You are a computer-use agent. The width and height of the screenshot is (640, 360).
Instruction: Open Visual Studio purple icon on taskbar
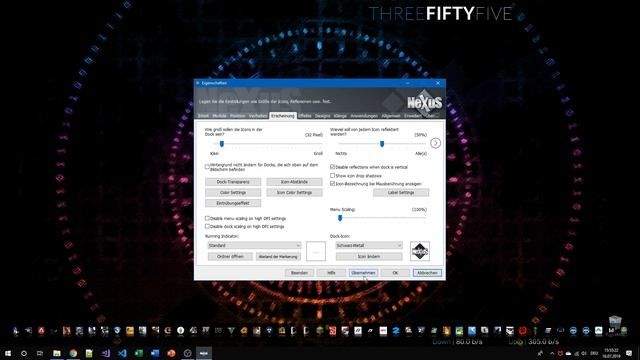106,353
